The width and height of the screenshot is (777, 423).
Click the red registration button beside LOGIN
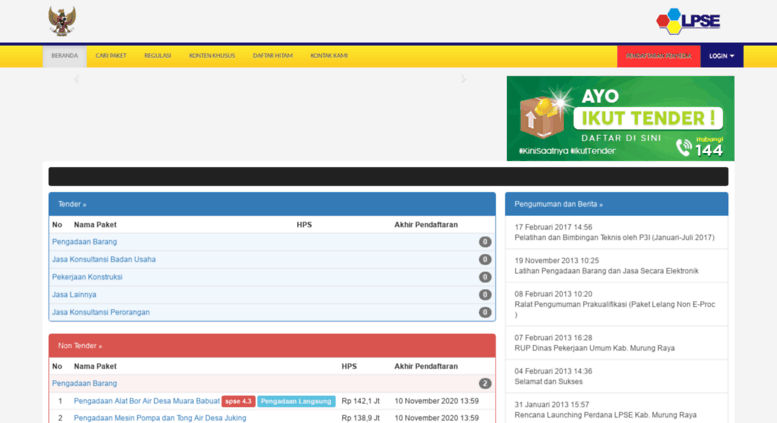pos(658,56)
